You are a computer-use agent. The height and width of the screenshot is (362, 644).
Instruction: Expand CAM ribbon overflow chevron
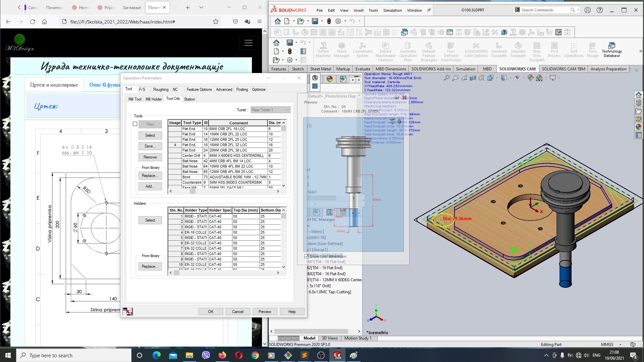tap(640, 51)
